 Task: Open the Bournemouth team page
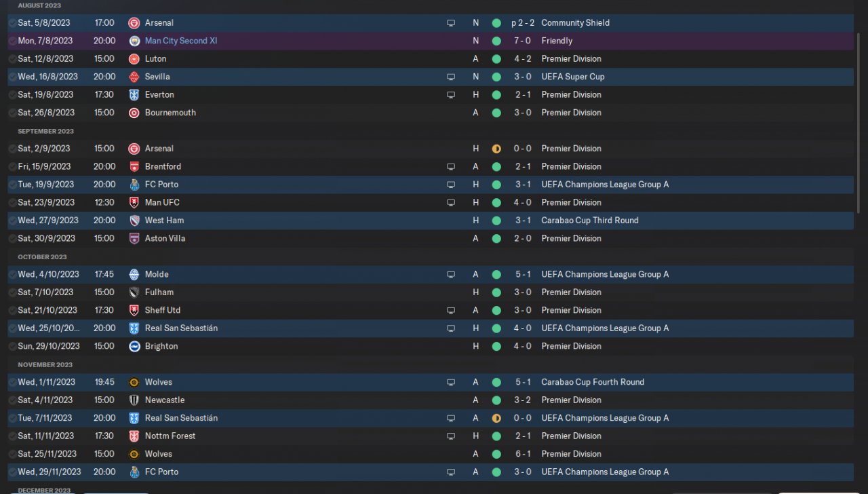point(170,113)
